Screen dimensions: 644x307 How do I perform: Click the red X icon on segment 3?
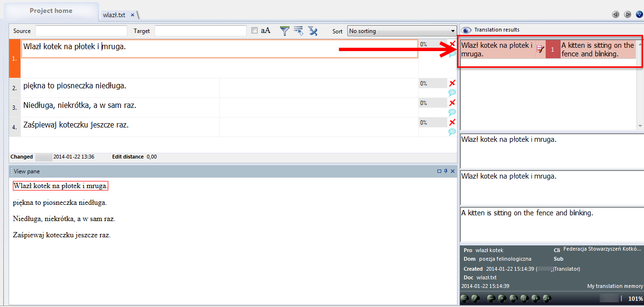click(452, 102)
